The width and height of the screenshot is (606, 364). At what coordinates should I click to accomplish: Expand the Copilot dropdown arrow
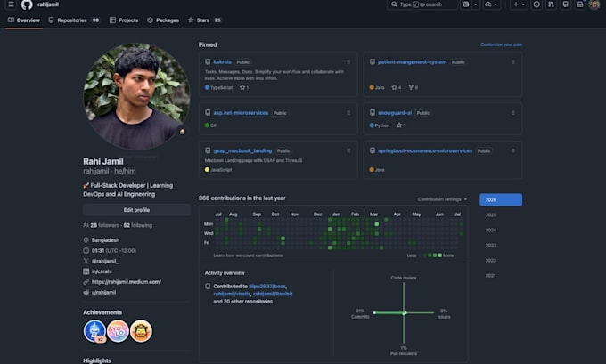click(476, 4)
